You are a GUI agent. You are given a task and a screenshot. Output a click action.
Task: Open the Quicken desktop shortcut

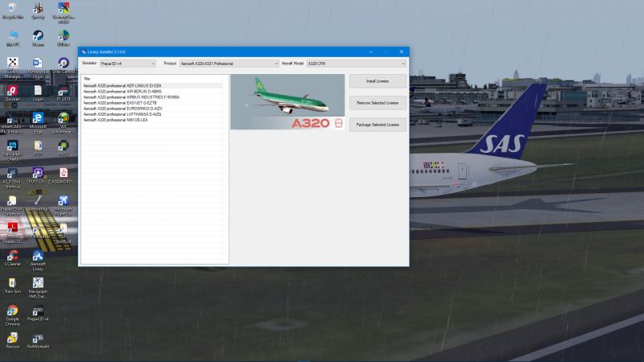point(12,93)
